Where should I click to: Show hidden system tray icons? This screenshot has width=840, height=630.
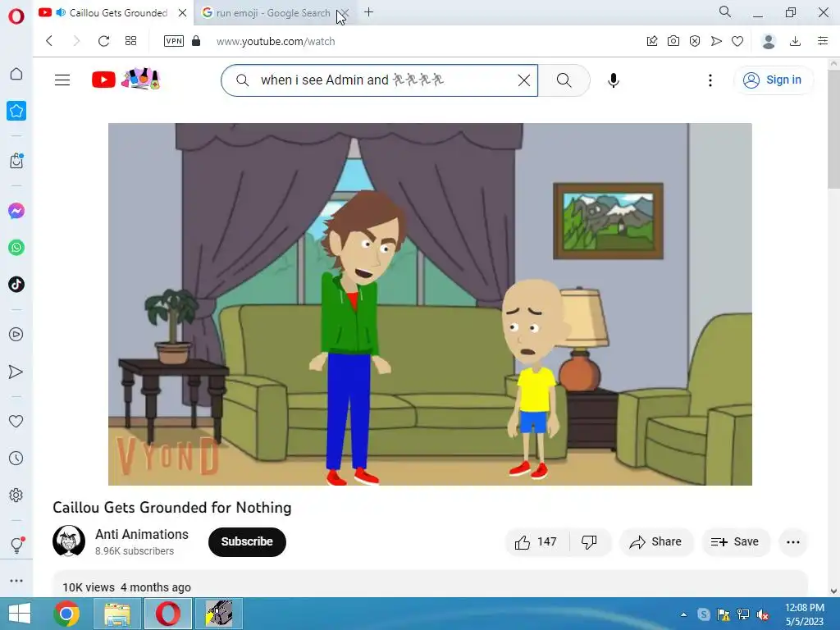[x=683, y=614]
